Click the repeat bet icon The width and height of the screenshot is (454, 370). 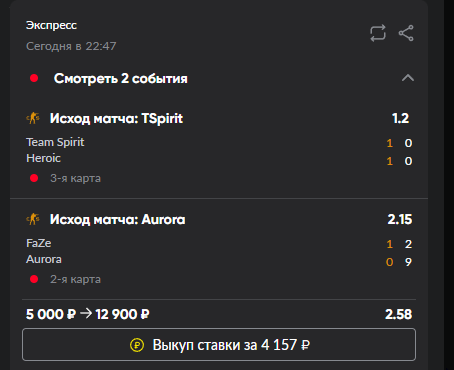pos(378,33)
